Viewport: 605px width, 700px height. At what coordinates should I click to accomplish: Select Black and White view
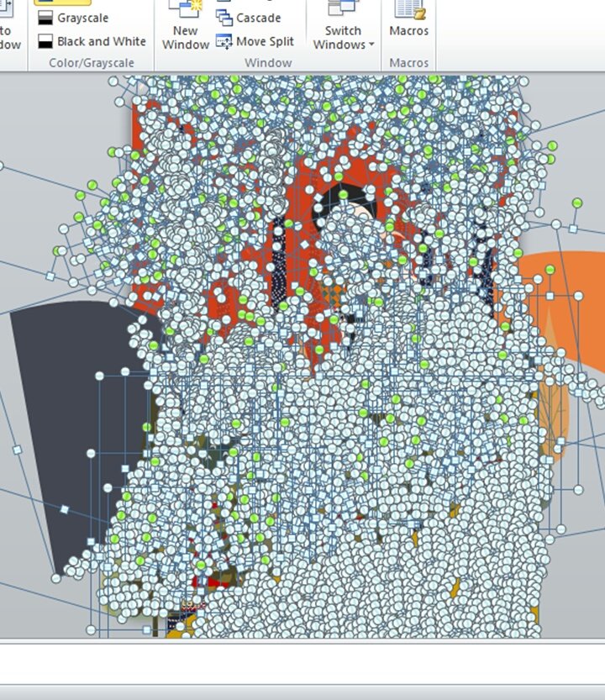click(92, 41)
